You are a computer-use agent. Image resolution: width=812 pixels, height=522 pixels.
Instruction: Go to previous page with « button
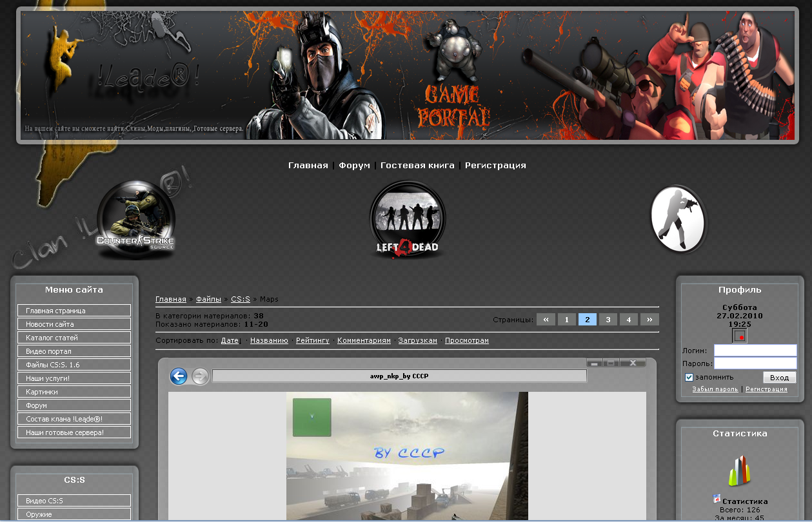click(546, 319)
